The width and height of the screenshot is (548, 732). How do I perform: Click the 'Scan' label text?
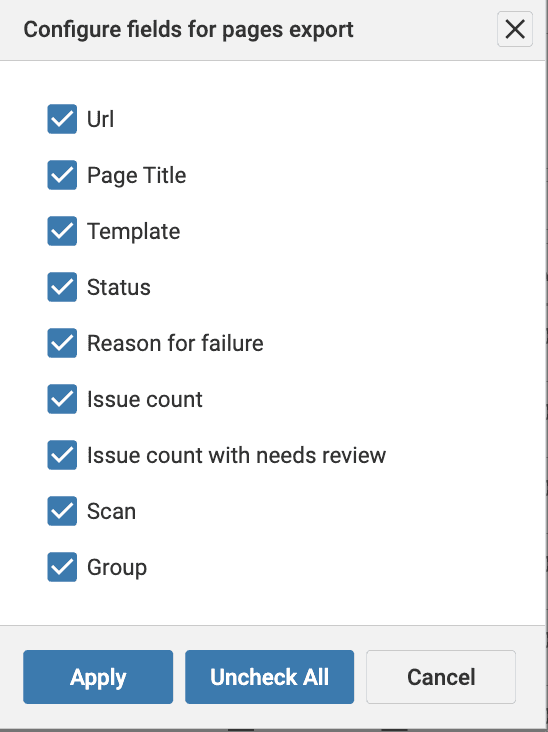point(112,512)
